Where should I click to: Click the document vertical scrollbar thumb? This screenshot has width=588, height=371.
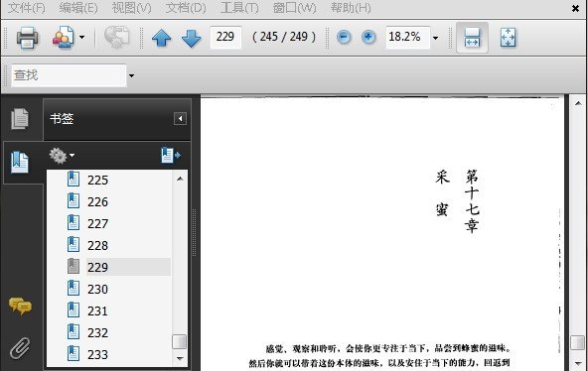tap(578, 343)
